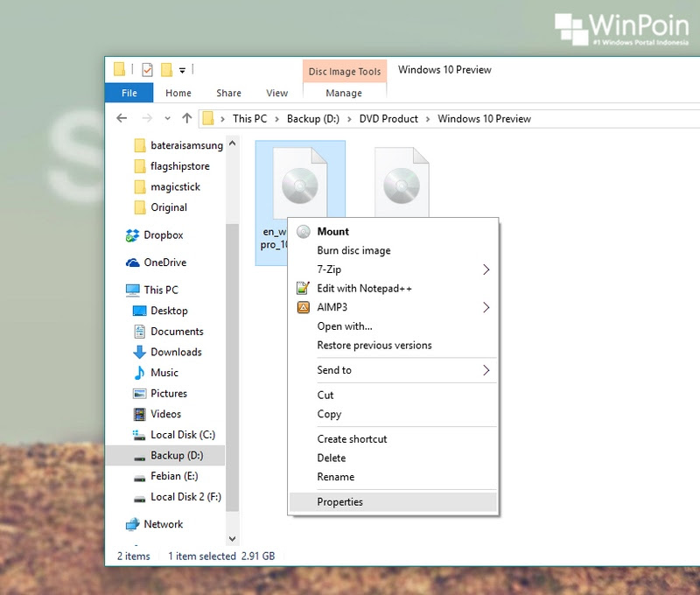Select Backup (D:) in navigation pane
Screen dimensions: 700x595
[165, 455]
